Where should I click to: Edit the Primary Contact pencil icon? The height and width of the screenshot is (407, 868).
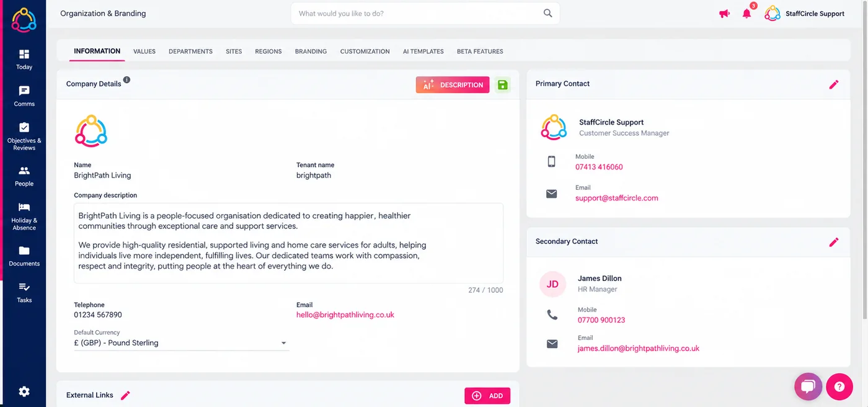tap(834, 84)
